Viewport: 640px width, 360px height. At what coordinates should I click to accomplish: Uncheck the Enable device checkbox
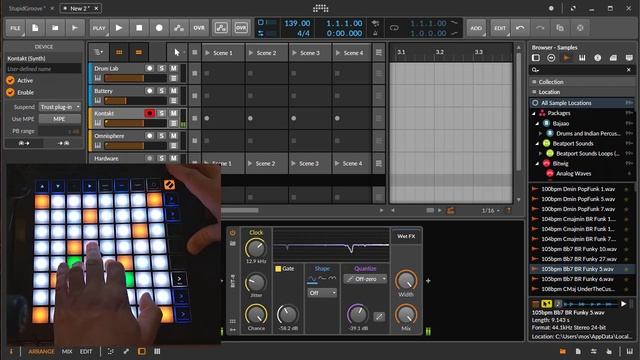pos(11,92)
